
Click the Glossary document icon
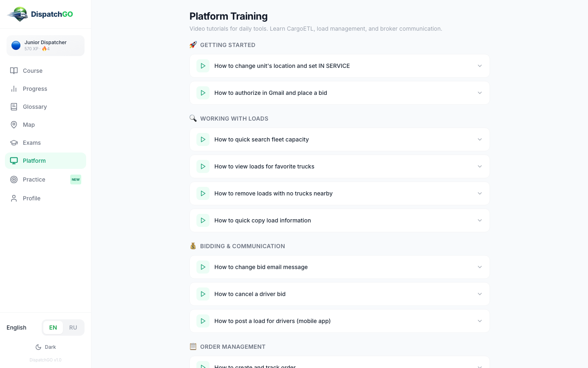tap(14, 107)
